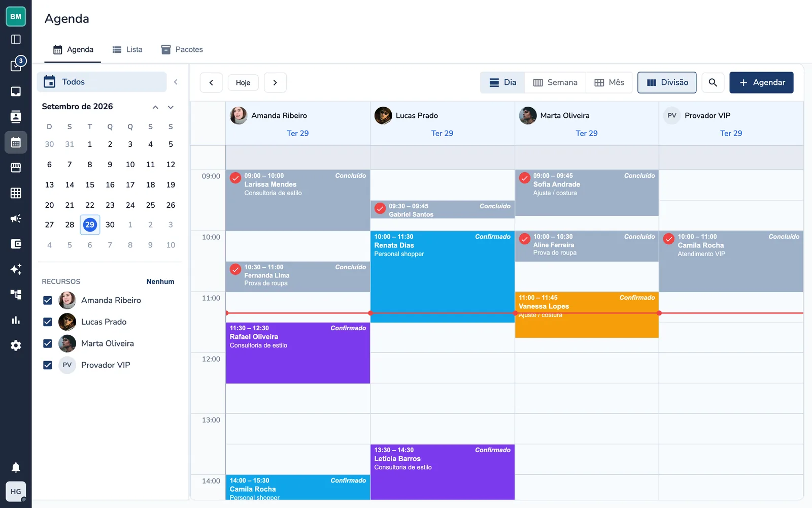Go to previous day arrow

click(211, 82)
